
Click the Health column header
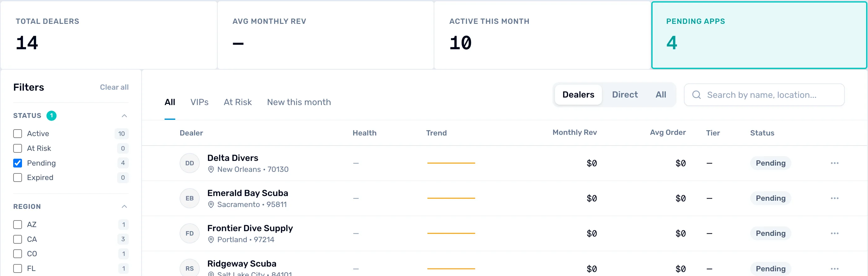(365, 133)
